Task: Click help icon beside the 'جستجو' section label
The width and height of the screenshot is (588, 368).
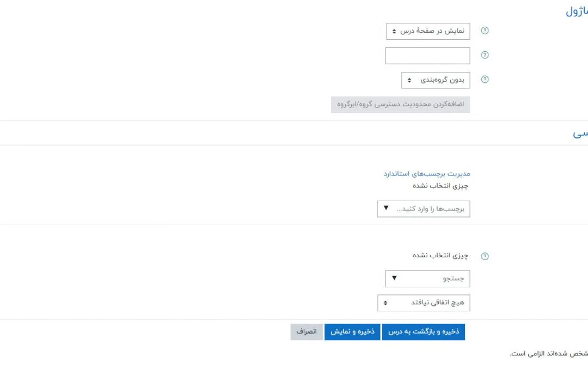Action: (x=485, y=256)
